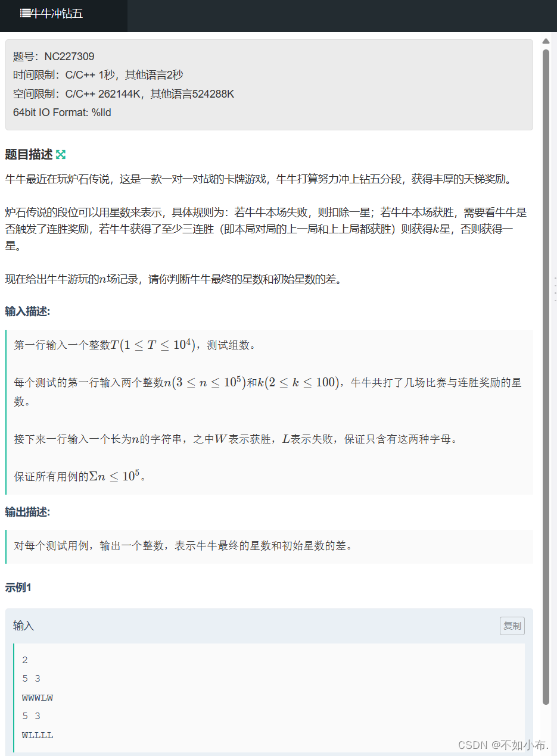Click the 题号 NC227309 line
This screenshot has height=756, width=557.
pos(54,57)
